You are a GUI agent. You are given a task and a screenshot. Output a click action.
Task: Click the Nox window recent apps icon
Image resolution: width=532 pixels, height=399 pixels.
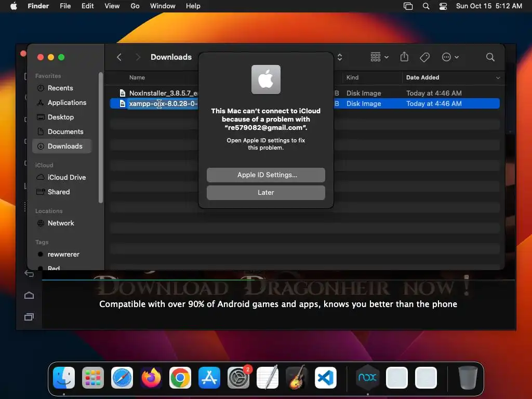(29, 317)
